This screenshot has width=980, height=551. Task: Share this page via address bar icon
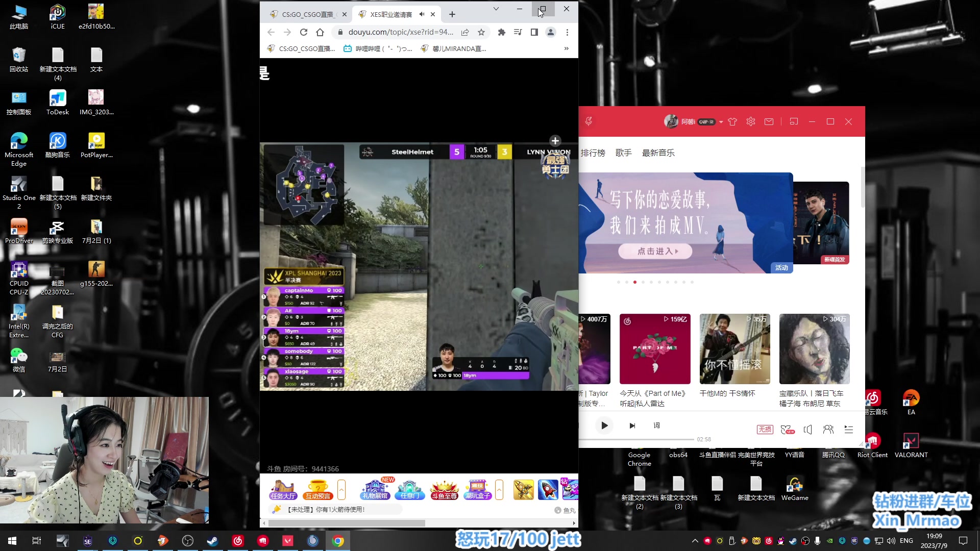[465, 32]
